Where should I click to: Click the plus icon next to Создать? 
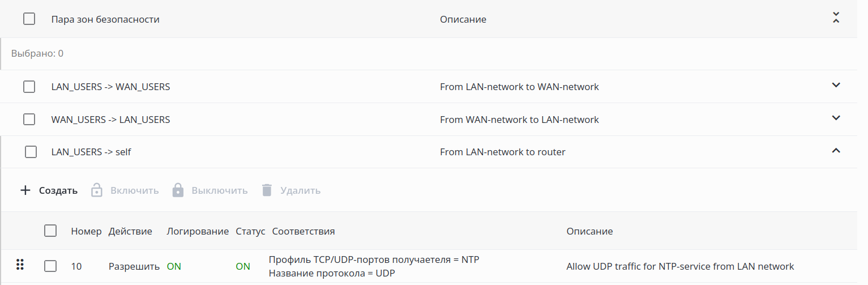click(x=25, y=190)
